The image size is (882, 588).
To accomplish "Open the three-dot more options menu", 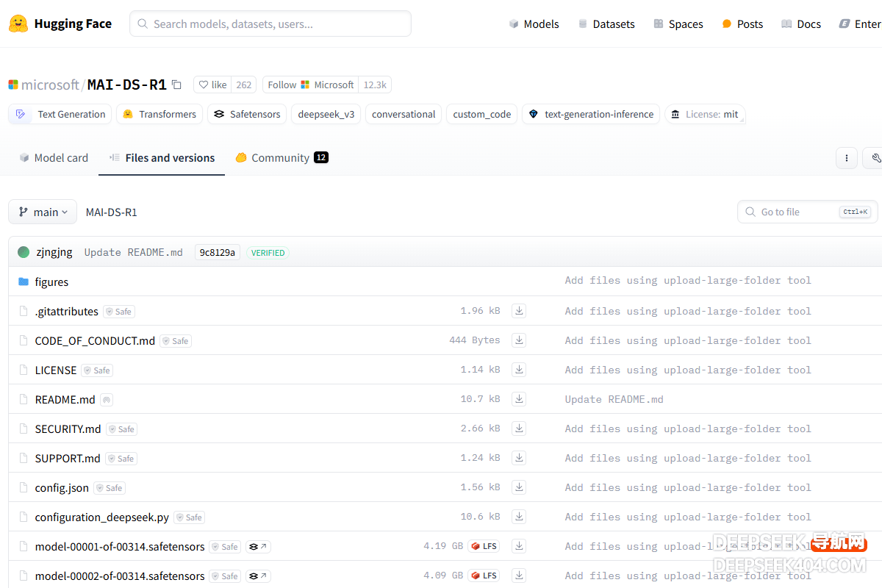I will point(847,157).
